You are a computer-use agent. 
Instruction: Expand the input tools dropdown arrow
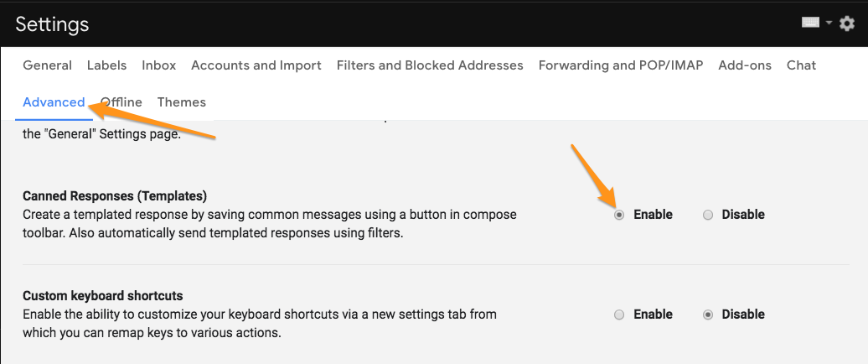pyautogui.click(x=829, y=23)
